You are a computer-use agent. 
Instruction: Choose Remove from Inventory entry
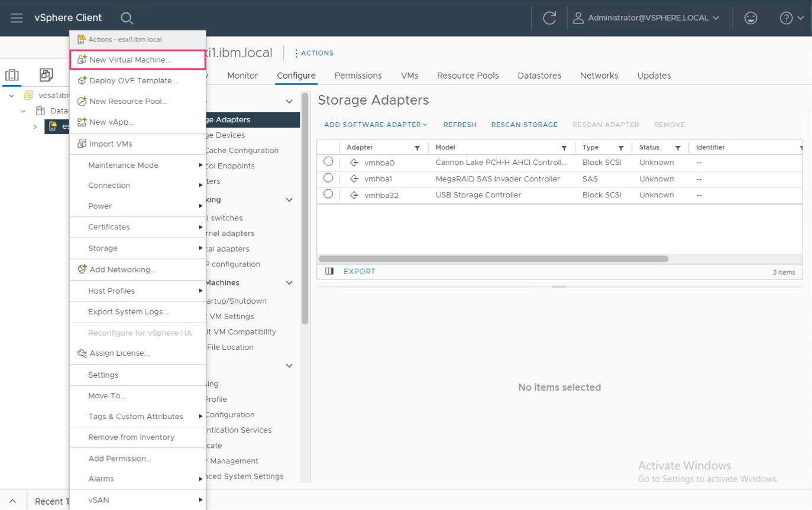coord(138,437)
